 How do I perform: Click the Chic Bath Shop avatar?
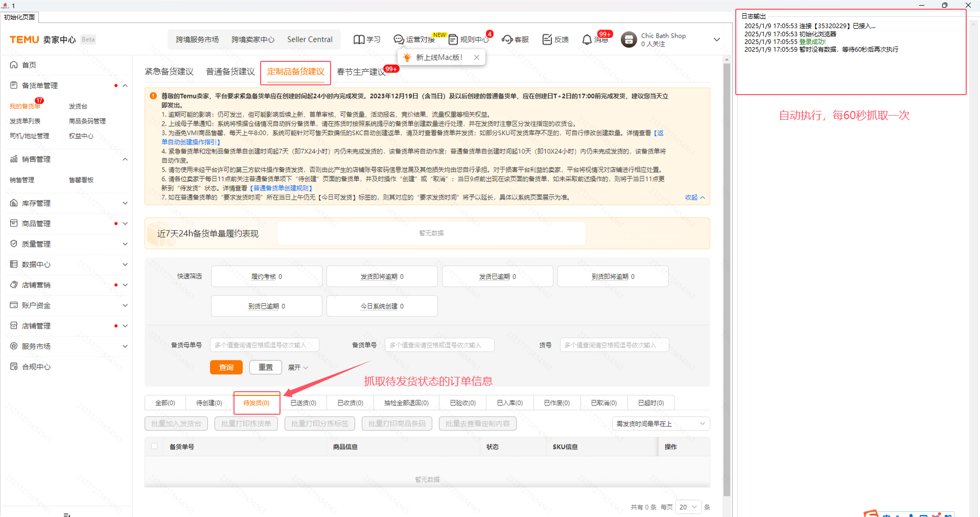pyautogui.click(x=628, y=39)
